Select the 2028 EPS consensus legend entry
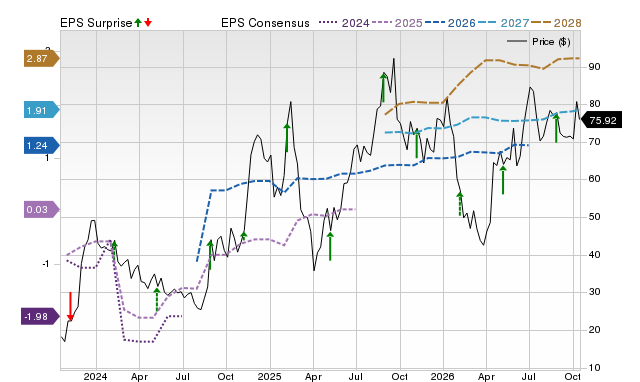This screenshot has height=382, width=640. 556,23
